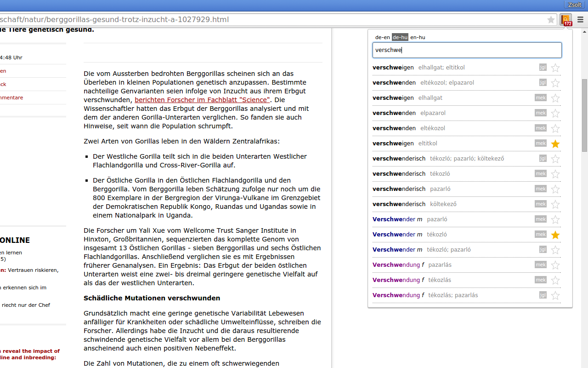Select the de-hu dictionary tab
This screenshot has width=588, height=368.
tap(400, 37)
